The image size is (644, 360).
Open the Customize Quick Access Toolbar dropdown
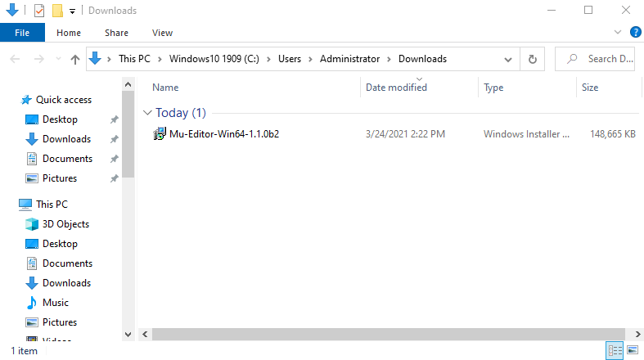tap(72, 11)
